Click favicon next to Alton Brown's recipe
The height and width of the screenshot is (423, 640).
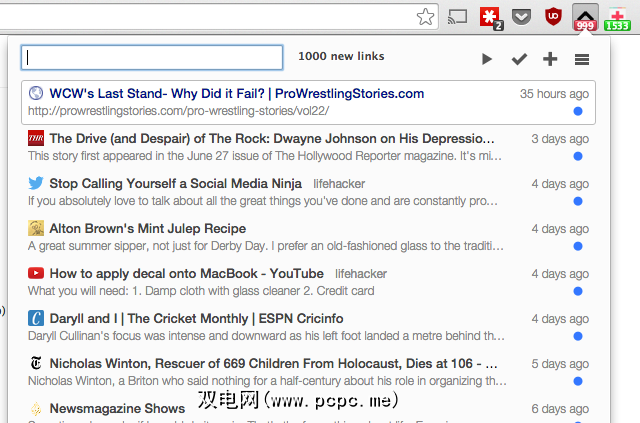[x=36, y=228]
